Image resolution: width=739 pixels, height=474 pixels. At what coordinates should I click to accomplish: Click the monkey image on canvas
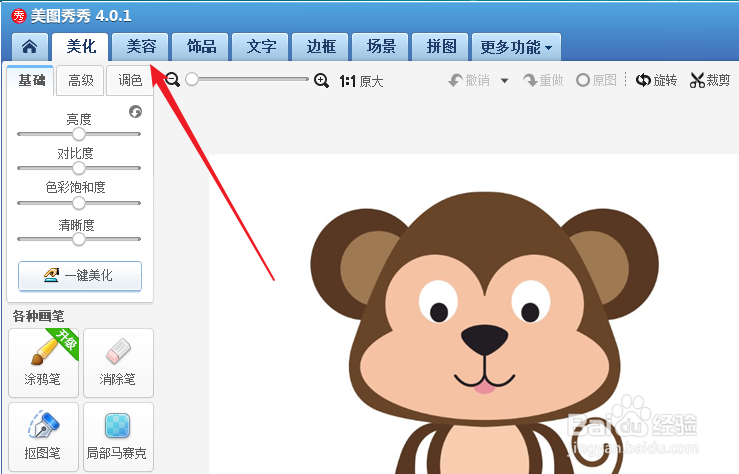[484, 332]
